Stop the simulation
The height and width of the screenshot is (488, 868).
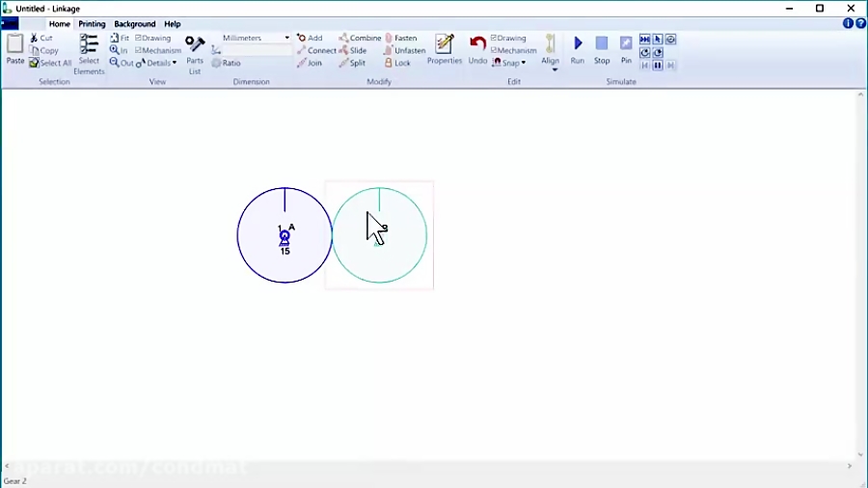coord(602,49)
